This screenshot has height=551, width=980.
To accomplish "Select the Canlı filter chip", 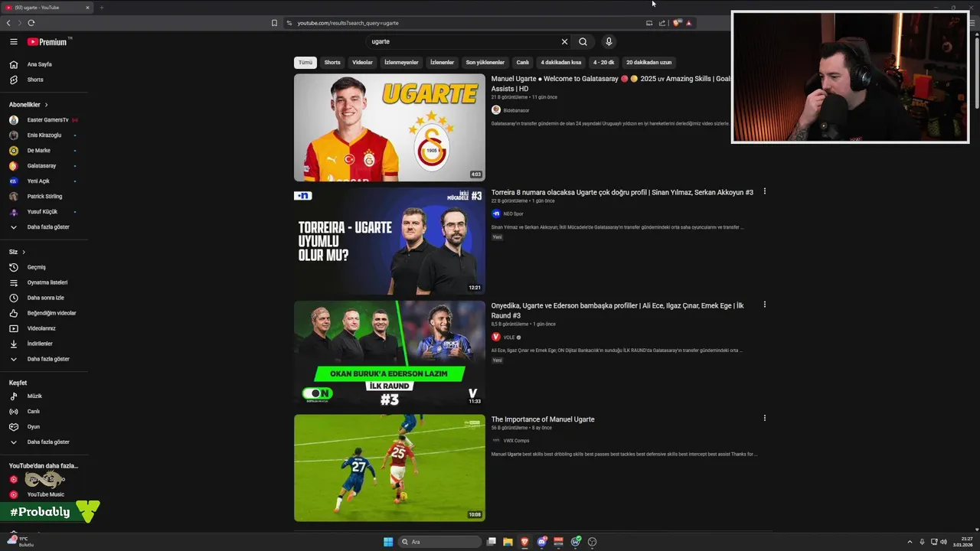I will [523, 63].
